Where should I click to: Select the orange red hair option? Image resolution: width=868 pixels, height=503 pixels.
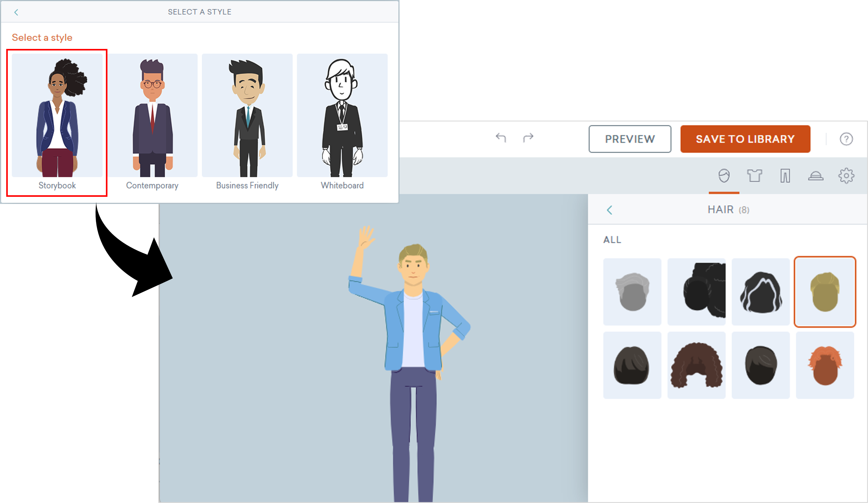pyautogui.click(x=825, y=365)
